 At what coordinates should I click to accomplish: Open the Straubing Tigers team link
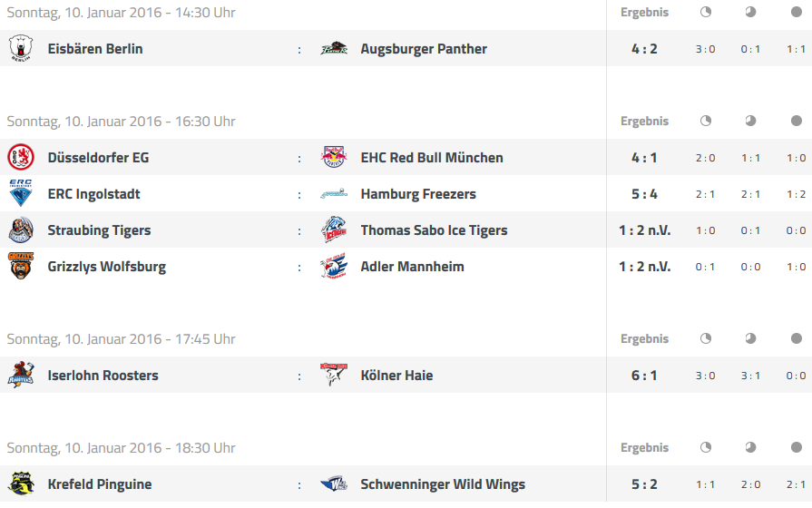100,230
